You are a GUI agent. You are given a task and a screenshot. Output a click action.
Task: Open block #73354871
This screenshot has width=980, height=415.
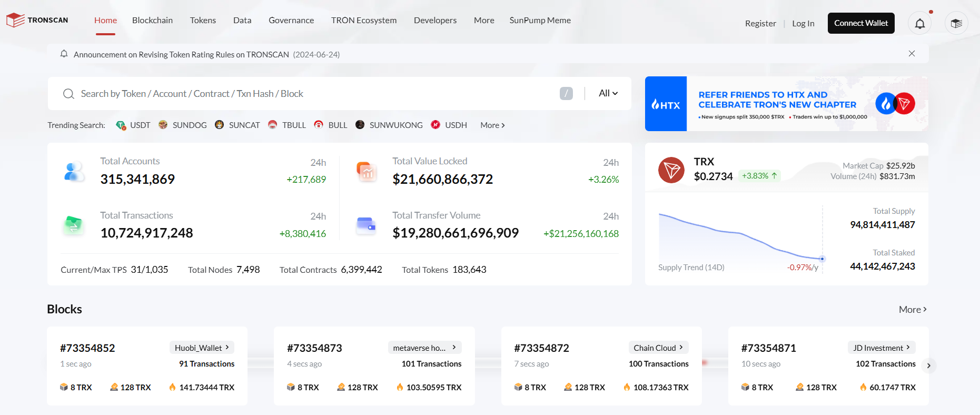768,348
